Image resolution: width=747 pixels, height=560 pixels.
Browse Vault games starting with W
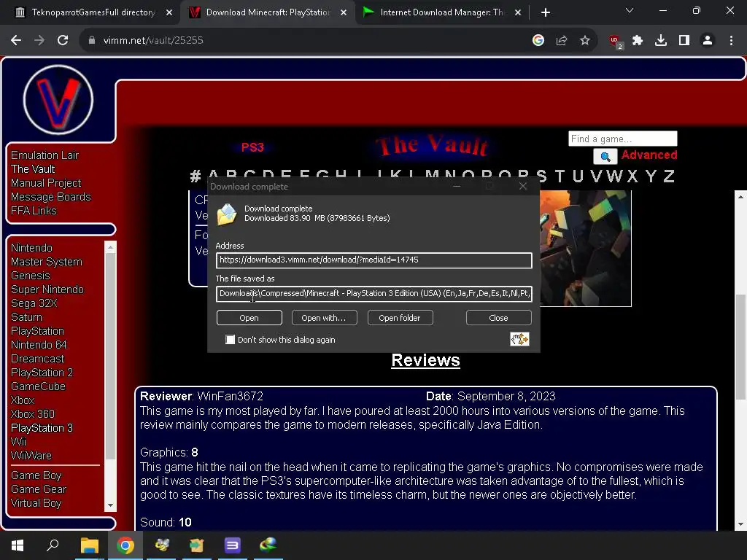point(614,176)
